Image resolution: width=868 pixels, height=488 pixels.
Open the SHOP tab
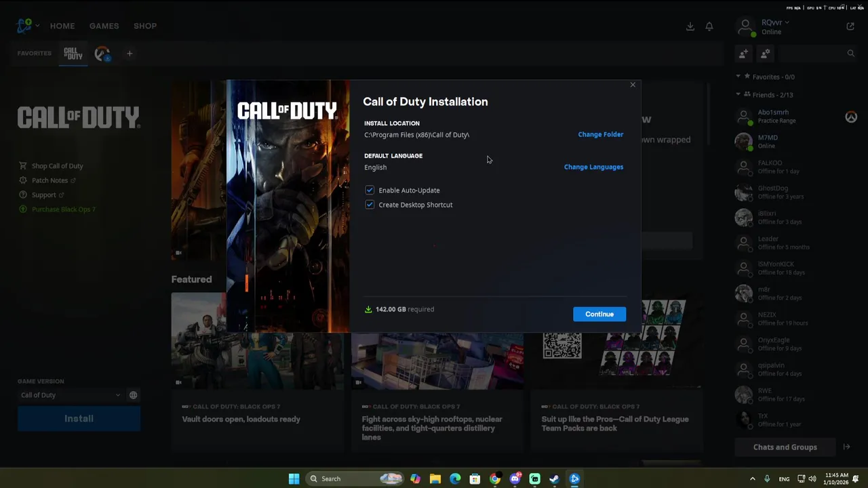point(145,26)
